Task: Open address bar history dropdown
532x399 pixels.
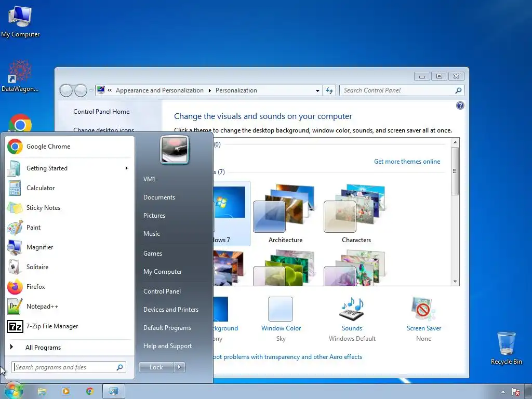Action: [x=317, y=90]
